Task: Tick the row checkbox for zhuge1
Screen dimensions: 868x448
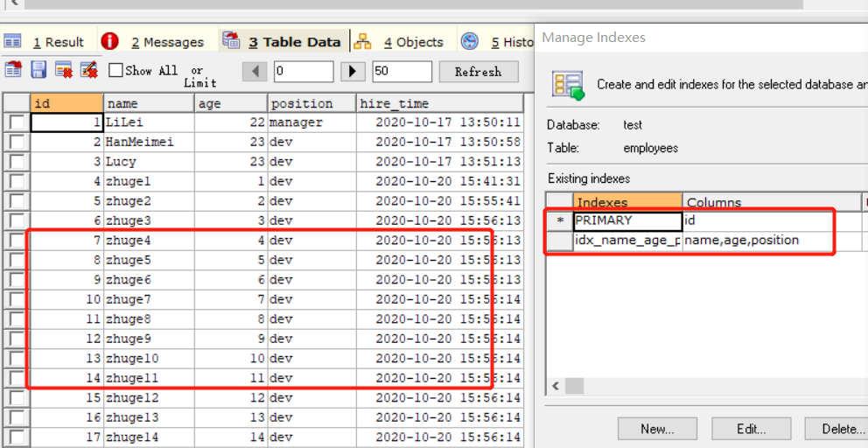Action: point(17,182)
